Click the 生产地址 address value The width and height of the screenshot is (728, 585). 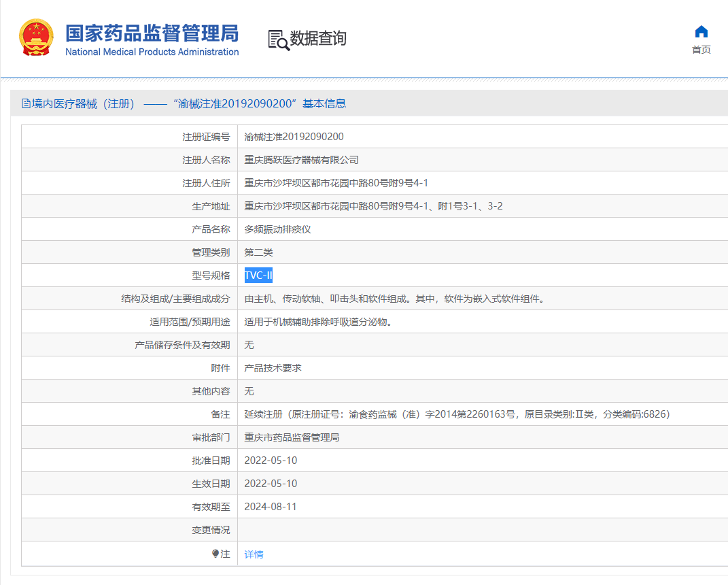click(373, 206)
